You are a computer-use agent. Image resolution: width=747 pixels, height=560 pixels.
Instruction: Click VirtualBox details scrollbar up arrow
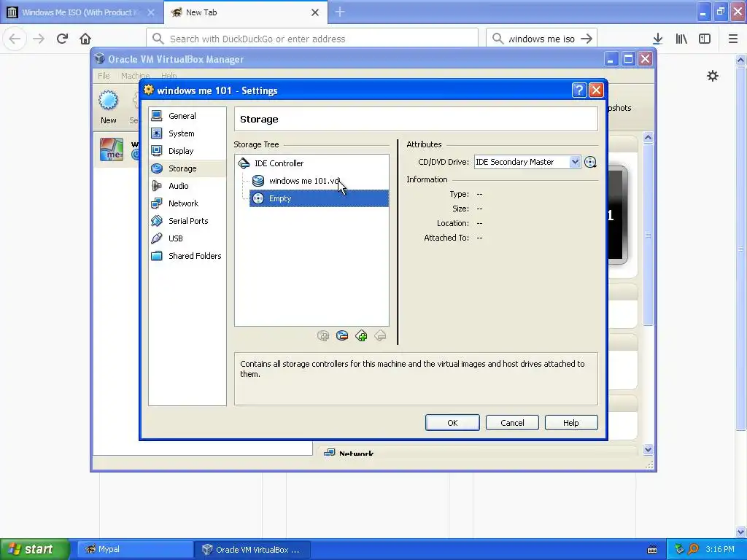pos(648,138)
